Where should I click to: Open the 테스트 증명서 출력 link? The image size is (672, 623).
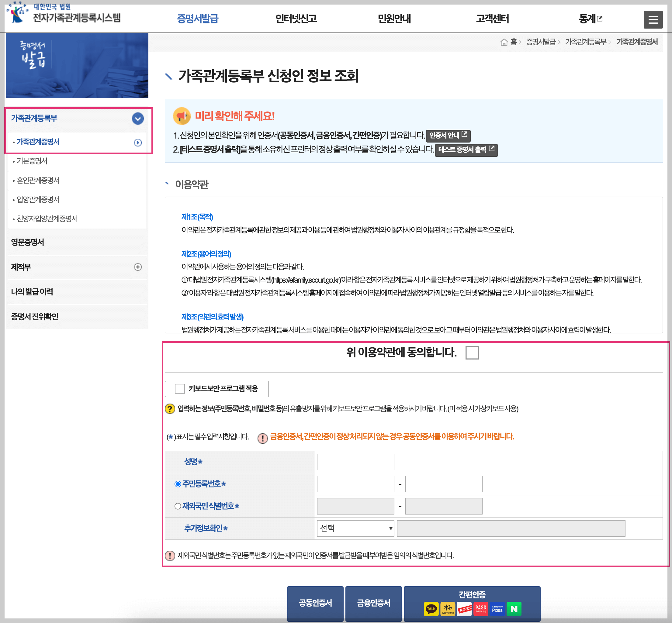[x=466, y=151]
